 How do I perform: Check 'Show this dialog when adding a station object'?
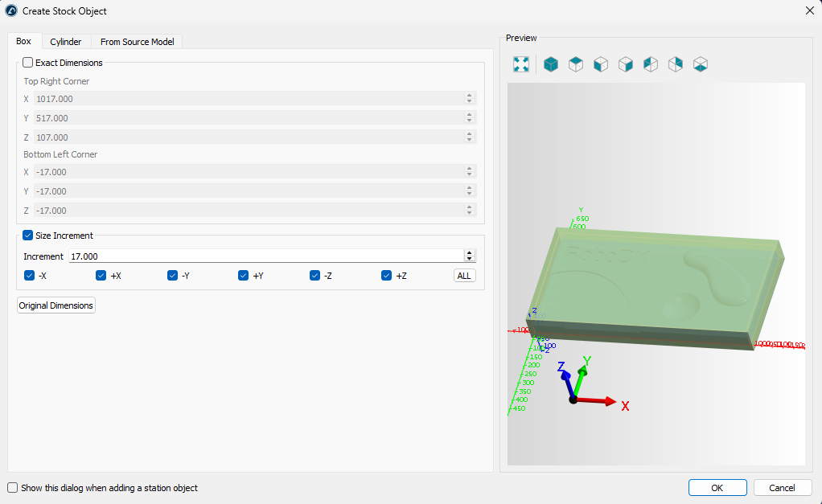tap(12, 488)
